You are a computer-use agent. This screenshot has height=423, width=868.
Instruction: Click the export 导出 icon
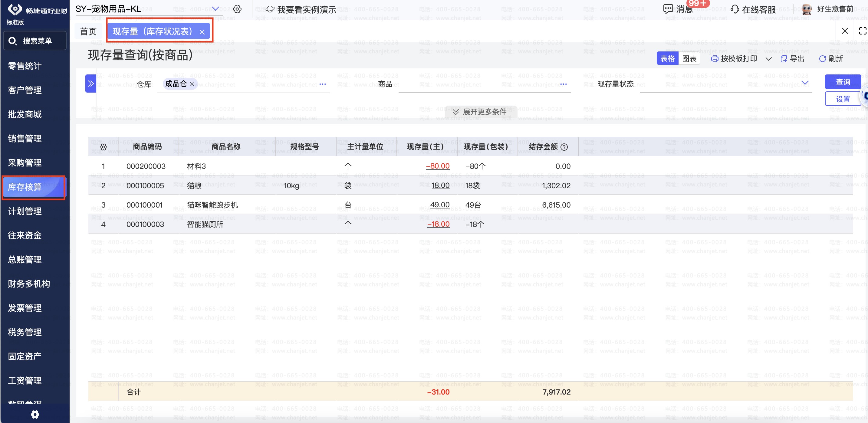[784, 59]
